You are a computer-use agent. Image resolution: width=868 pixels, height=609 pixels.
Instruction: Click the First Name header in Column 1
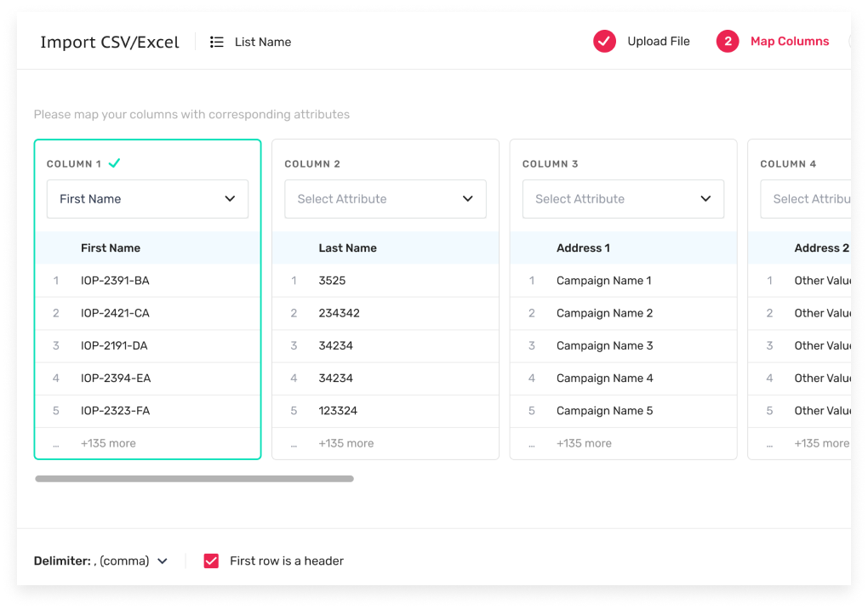click(110, 248)
